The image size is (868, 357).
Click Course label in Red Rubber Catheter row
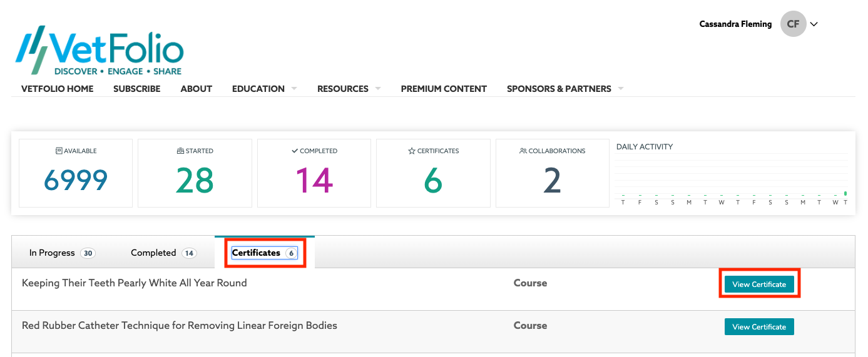click(x=530, y=326)
